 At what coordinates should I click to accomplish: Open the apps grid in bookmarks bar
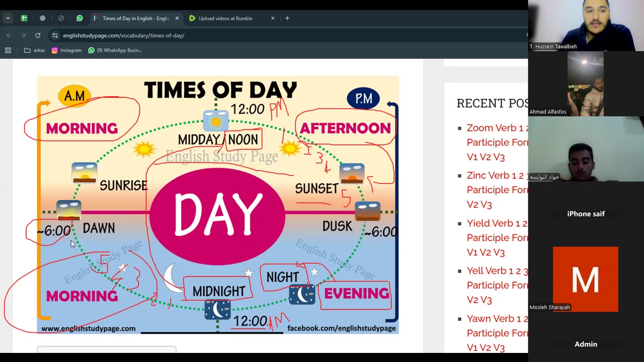pyautogui.click(x=8, y=50)
